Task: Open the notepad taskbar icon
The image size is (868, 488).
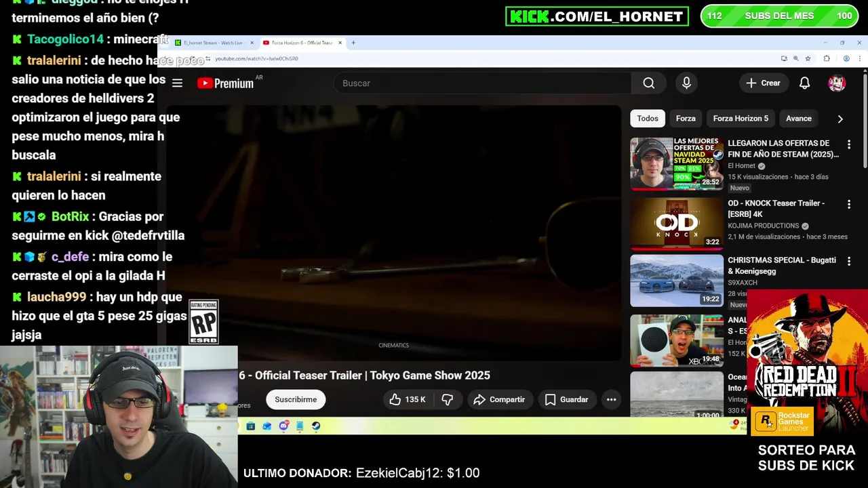Action: pyautogui.click(x=300, y=426)
